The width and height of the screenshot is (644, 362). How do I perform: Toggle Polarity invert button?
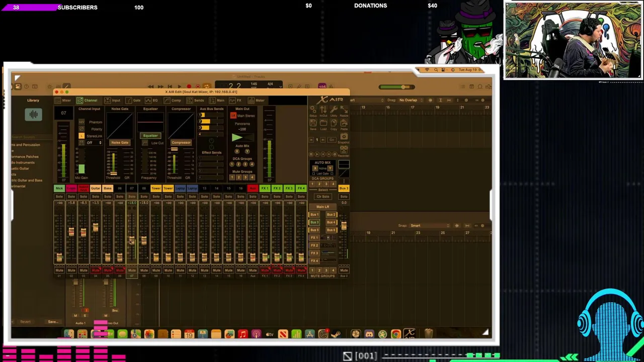pos(82,129)
